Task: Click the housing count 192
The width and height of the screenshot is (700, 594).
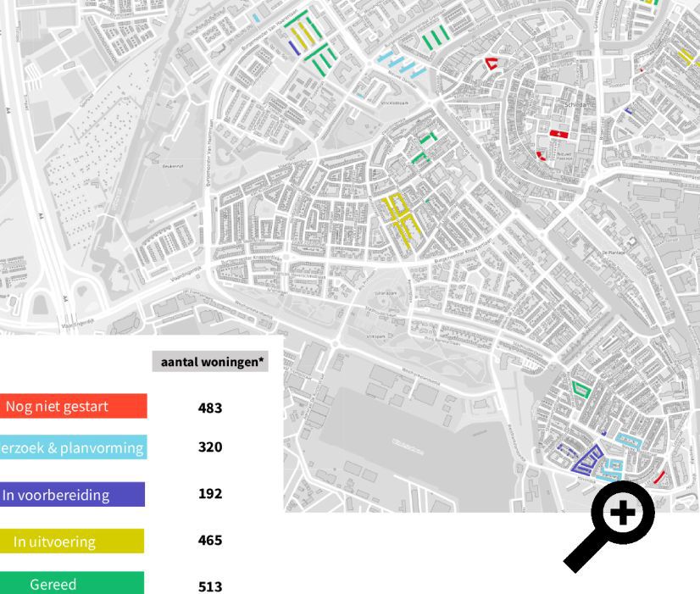Action: (x=210, y=493)
